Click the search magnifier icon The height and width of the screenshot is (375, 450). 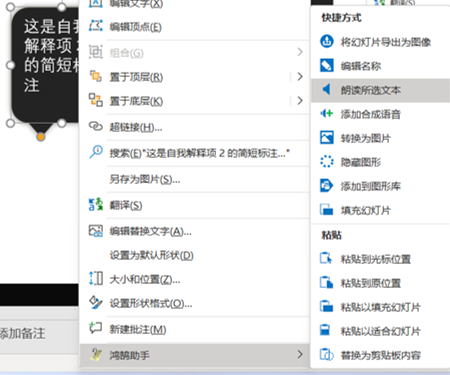tap(96, 152)
